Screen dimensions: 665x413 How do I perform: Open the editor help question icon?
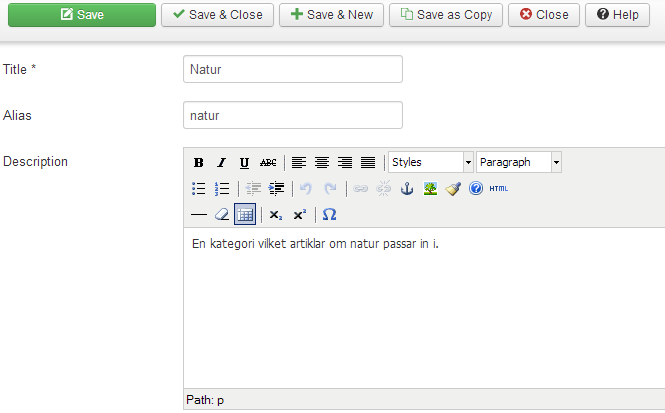476,188
